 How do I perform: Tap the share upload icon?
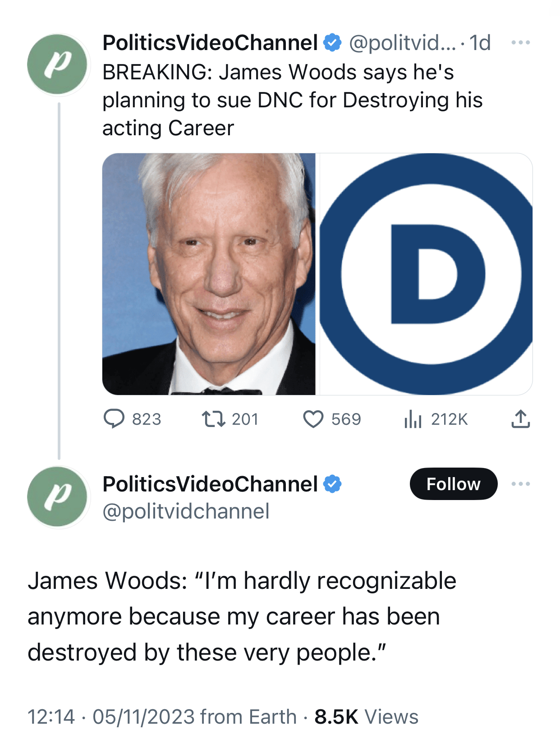520,419
